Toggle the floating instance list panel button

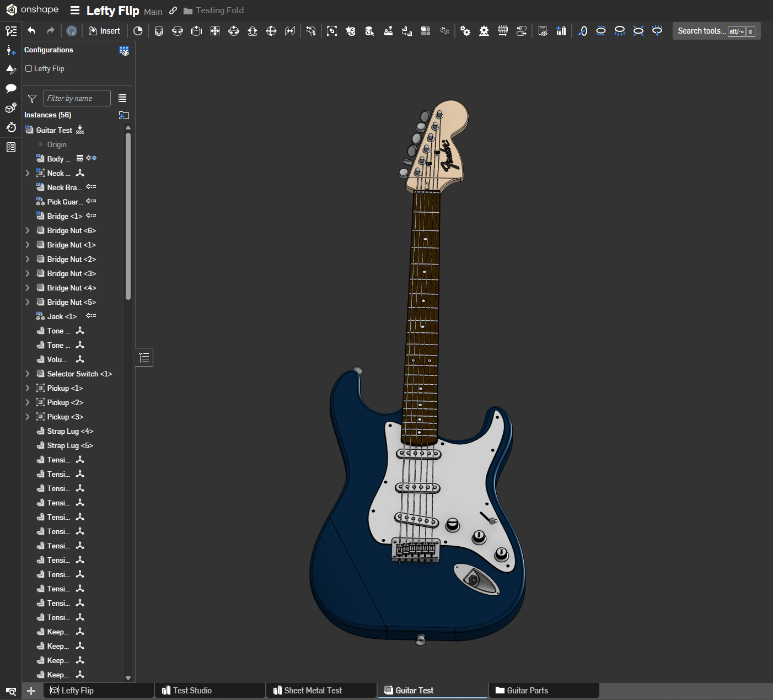point(144,358)
